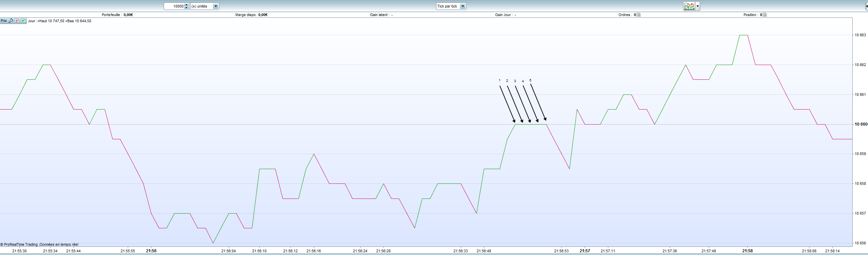
Task: Click the green up-arrow buy icon
Action: 23,21
